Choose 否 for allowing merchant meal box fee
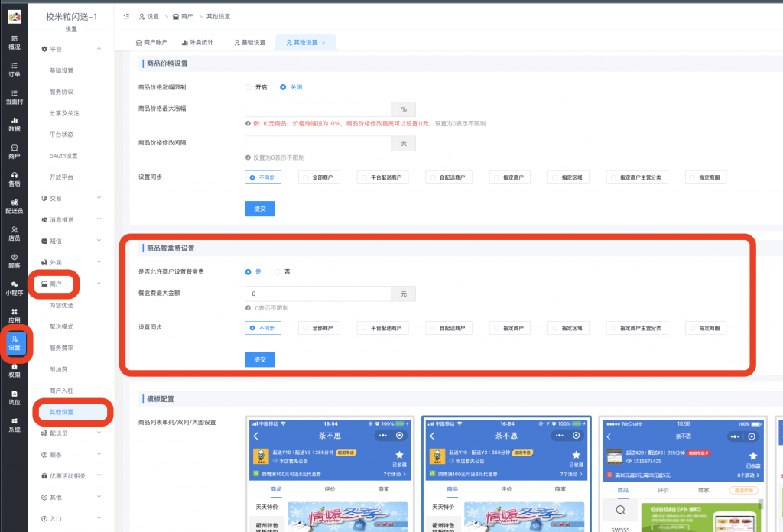Viewport: 783px width, 532px height. 278,271
